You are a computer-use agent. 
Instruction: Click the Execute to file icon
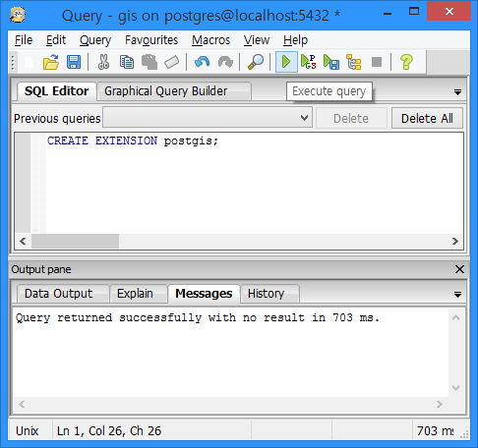[331, 62]
